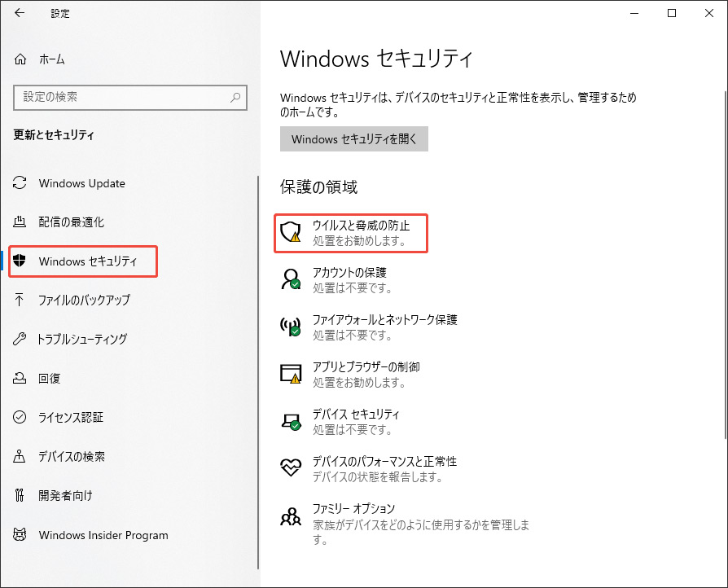Image resolution: width=728 pixels, height=588 pixels.
Task: Go back using the arrow button
Action: click(20, 13)
